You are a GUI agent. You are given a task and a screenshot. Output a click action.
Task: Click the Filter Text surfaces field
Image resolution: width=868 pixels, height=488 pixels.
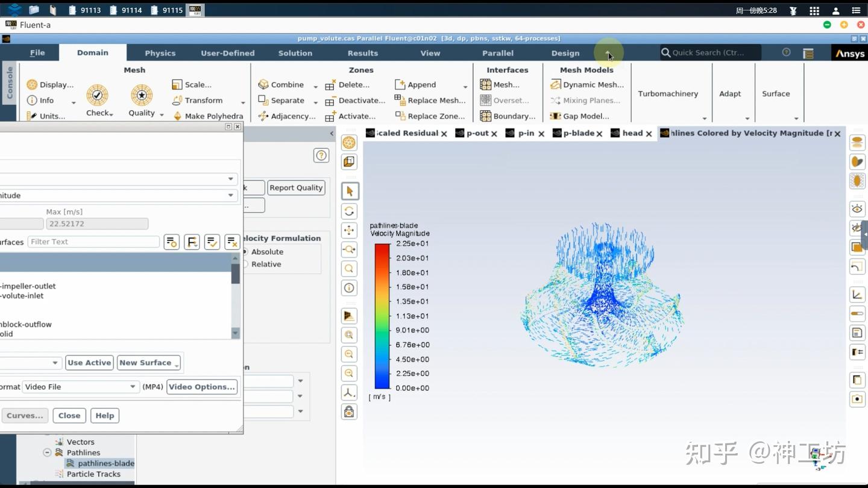93,242
